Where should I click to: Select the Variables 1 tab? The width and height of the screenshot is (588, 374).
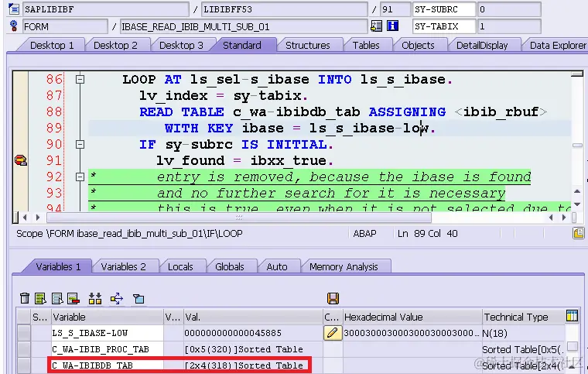tap(58, 266)
